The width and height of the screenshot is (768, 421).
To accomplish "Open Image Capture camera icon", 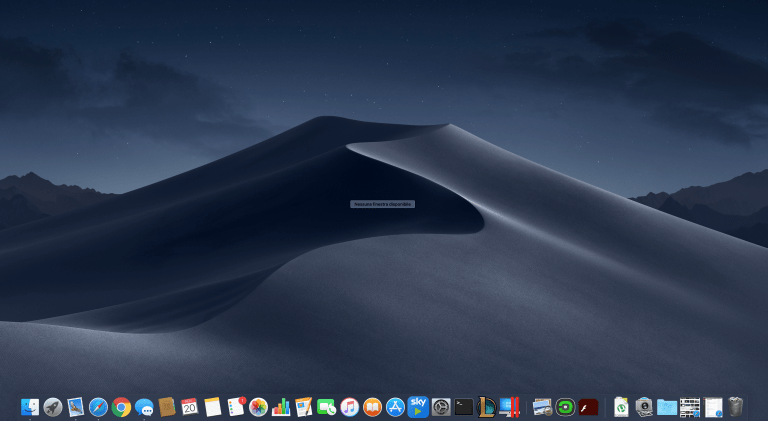I will [x=644, y=407].
